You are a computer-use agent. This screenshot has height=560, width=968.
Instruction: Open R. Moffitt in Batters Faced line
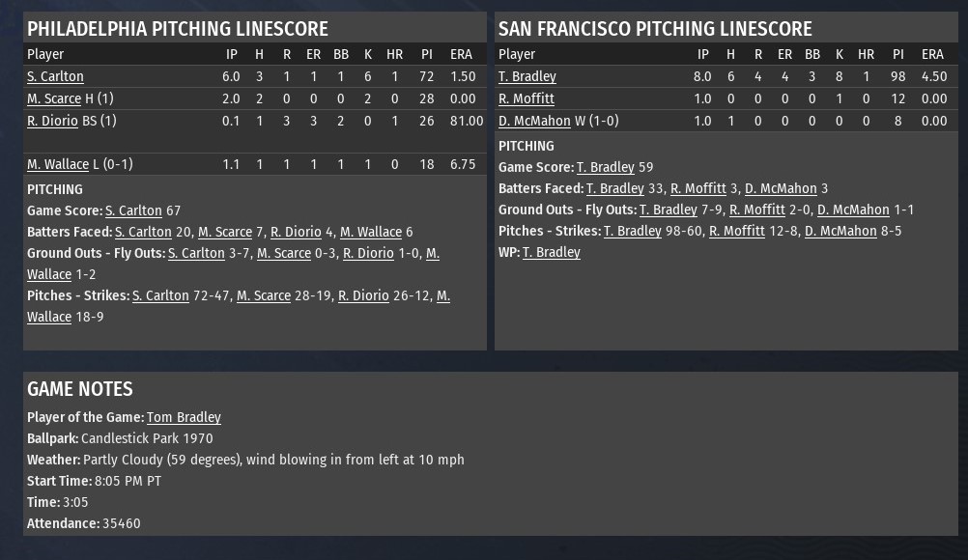(x=698, y=188)
